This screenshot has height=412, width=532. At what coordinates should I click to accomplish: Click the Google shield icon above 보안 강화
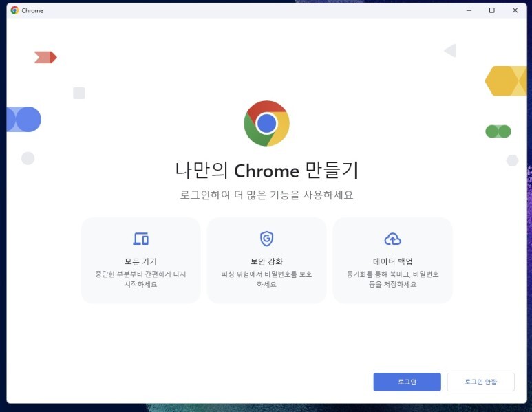(266, 239)
